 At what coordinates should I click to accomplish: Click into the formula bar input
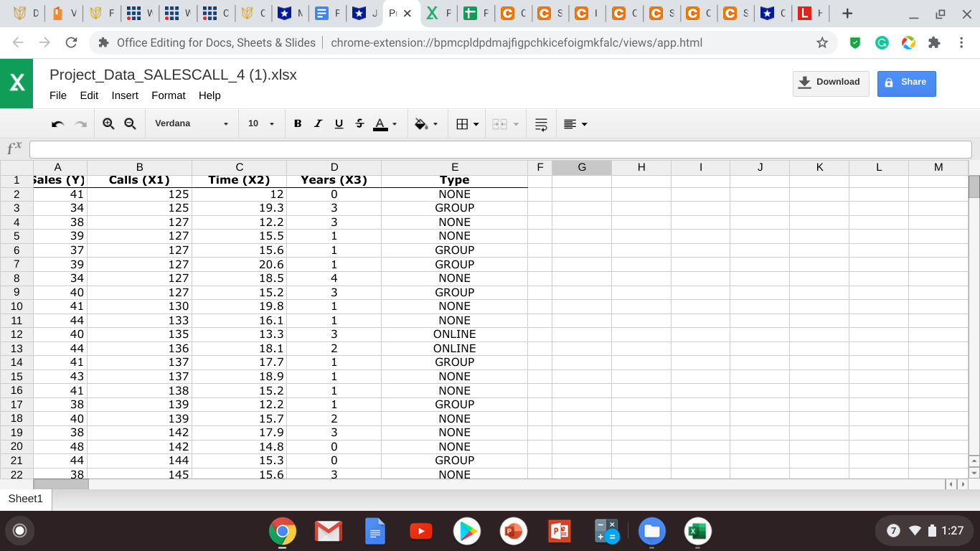click(x=500, y=149)
